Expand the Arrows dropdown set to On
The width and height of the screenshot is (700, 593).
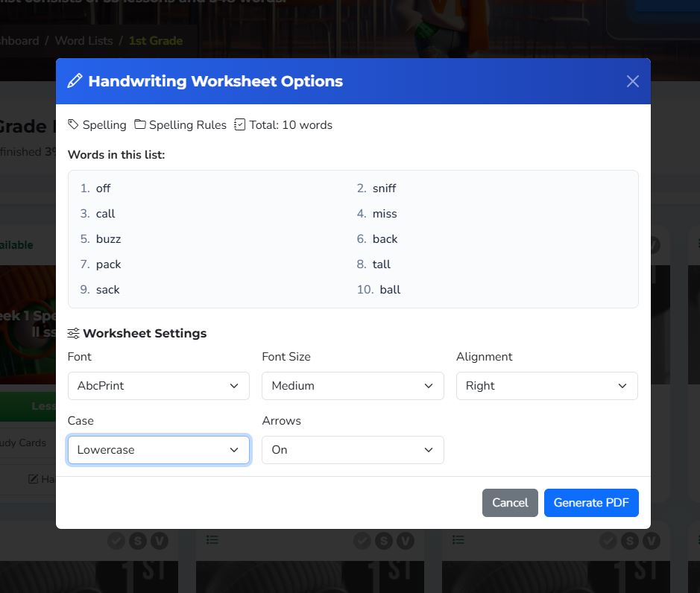coord(353,450)
